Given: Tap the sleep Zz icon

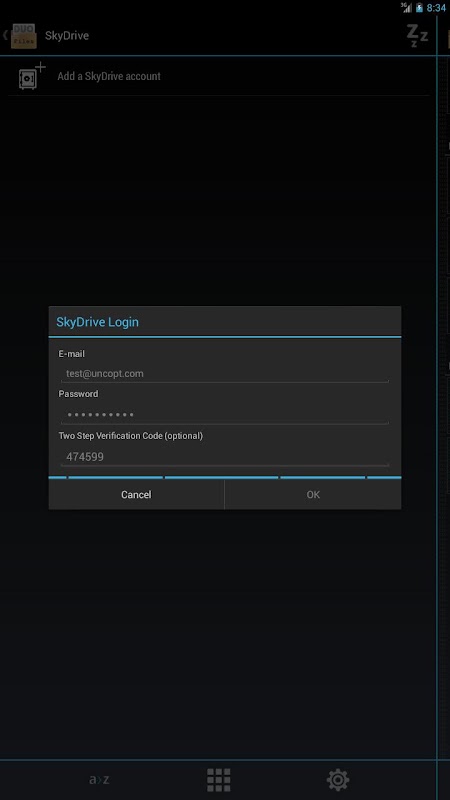Looking at the screenshot, I should 417,36.
